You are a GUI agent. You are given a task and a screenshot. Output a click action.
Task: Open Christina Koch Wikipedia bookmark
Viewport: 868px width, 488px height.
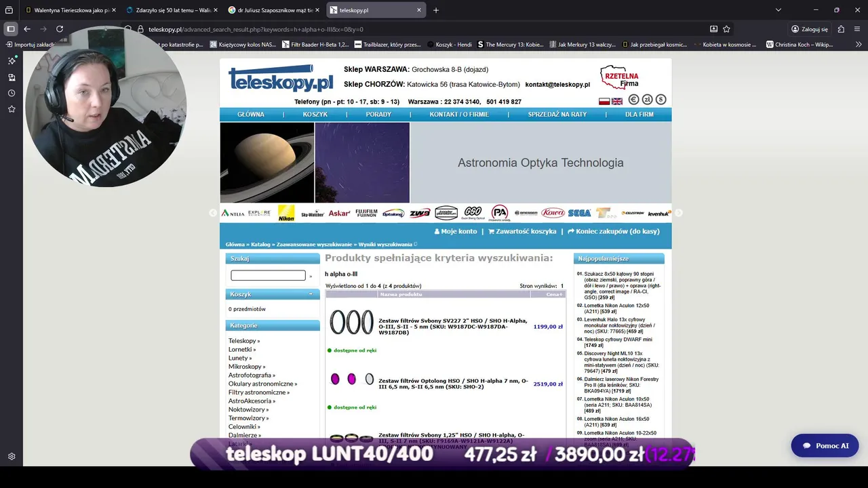point(800,44)
